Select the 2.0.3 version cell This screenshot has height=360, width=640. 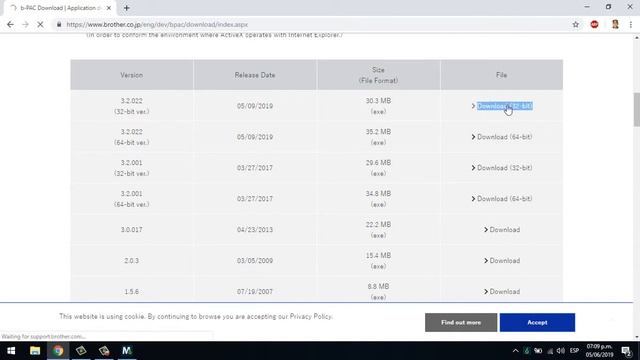coord(131,260)
